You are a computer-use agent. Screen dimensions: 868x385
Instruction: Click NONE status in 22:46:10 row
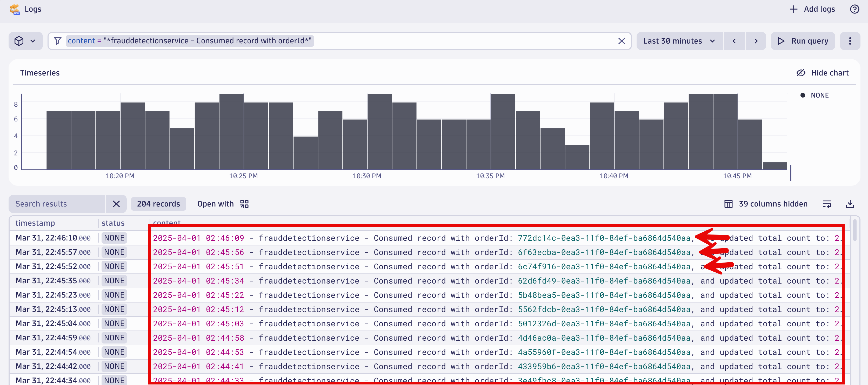(114, 238)
